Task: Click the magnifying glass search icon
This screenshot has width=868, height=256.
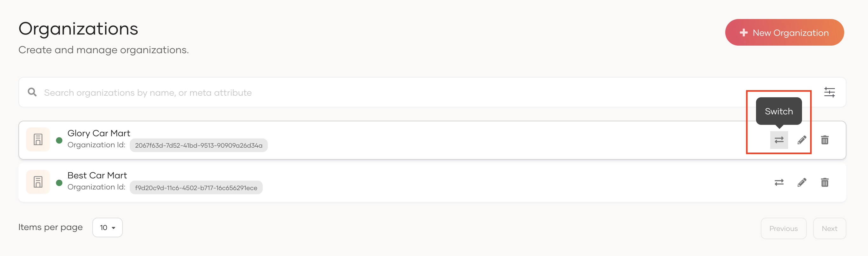Action: click(32, 92)
